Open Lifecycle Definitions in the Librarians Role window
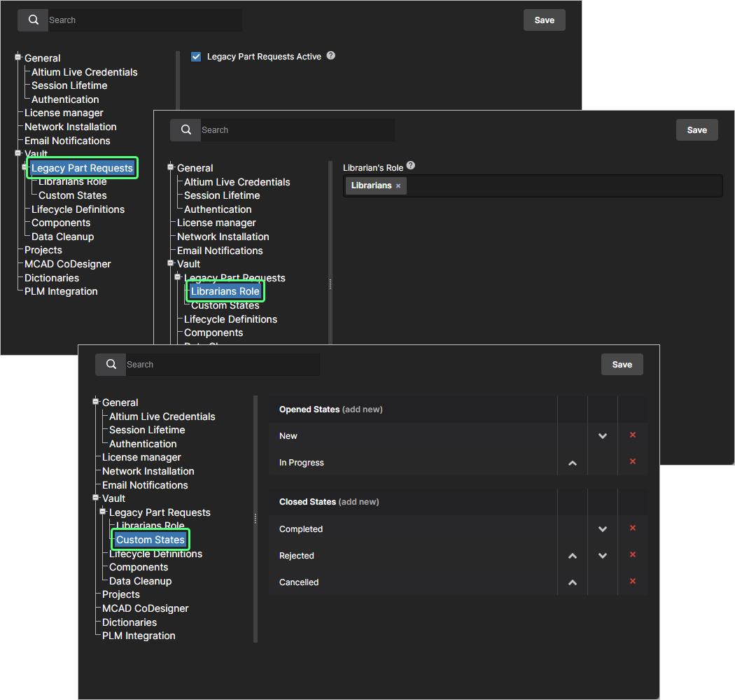The width and height of the screenshot is (735, 700). [230, 319]
